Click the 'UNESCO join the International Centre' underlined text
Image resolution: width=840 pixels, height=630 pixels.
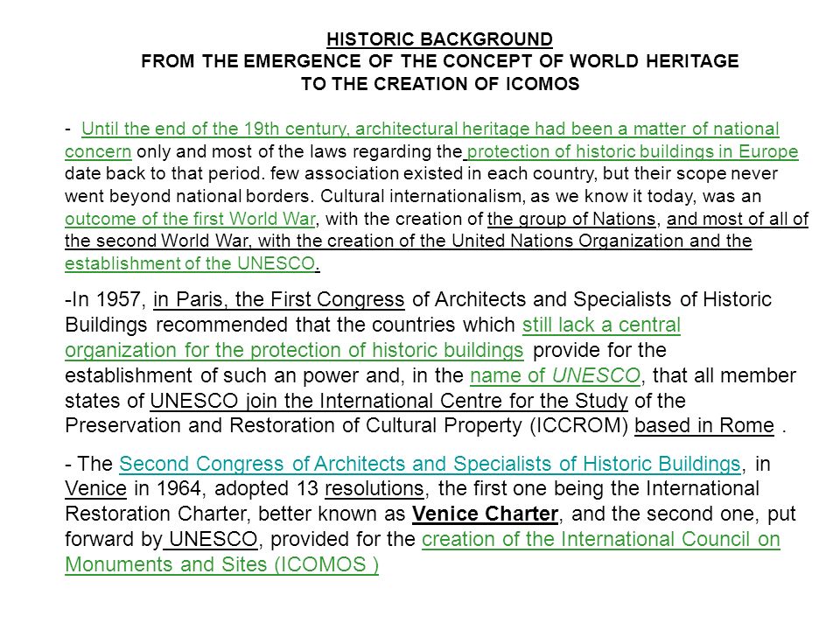(x=388, y=401)
